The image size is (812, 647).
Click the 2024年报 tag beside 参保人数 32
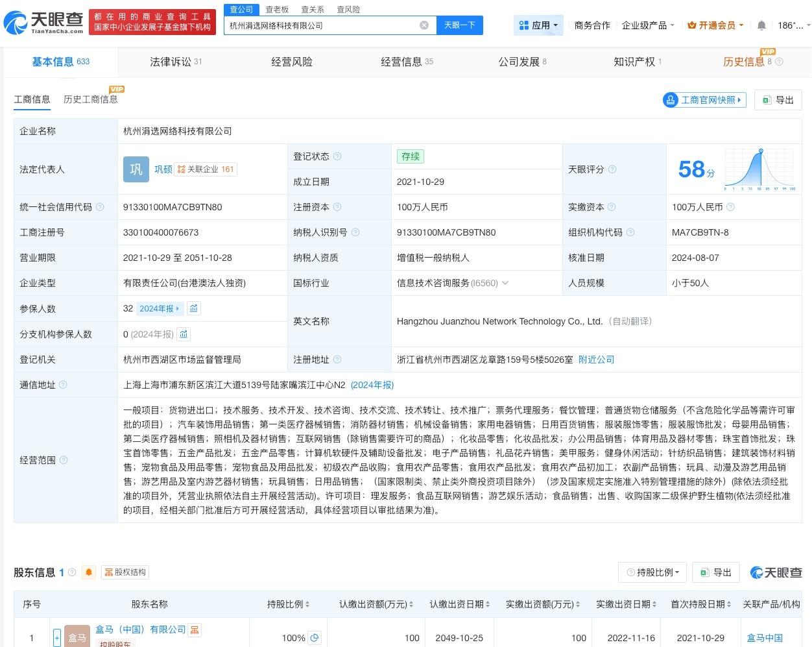tap(160, 308)
